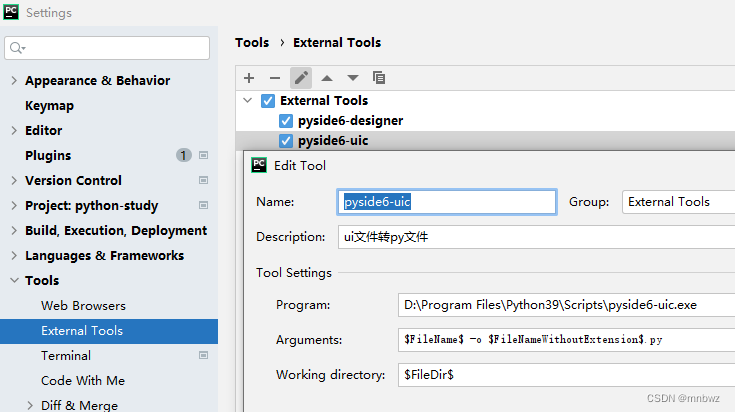The width and height of the screenshot is (735, 412).
Task: Collapse the Tools settings section
Action: tap(13, 281)
